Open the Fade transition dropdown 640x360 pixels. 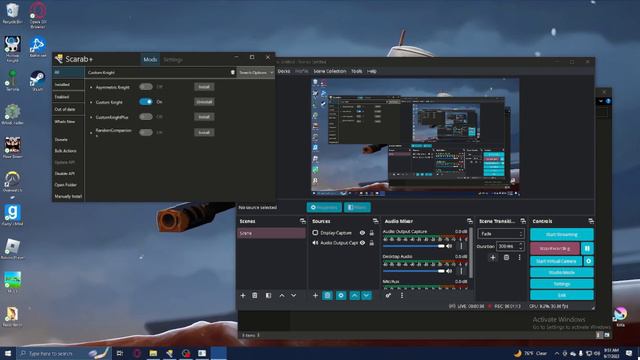(501, 234)
